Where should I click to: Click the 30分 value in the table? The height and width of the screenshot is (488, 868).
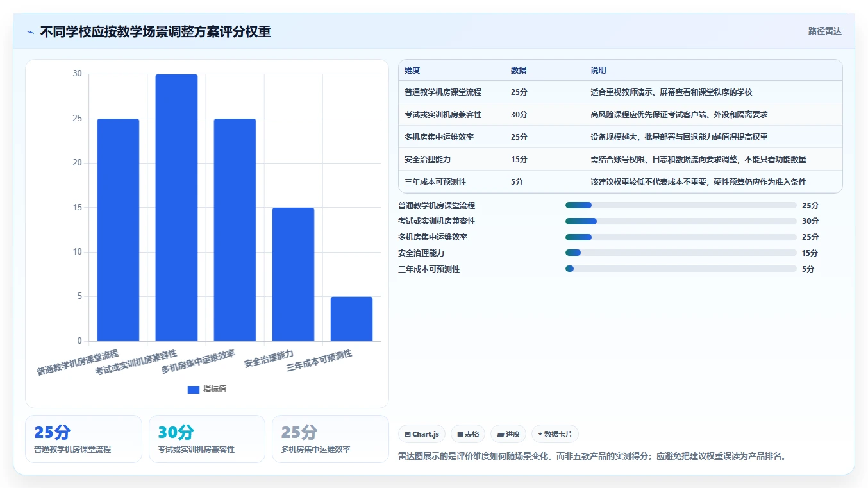[x=519, y=115]
